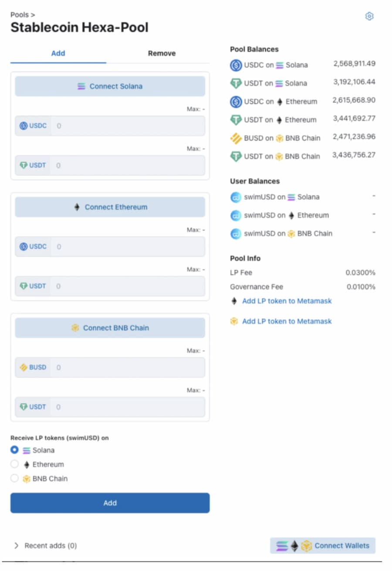This screenshot has height=571, width=392.
Task: Click Connect Ethereum button
Action: point(110,207)
